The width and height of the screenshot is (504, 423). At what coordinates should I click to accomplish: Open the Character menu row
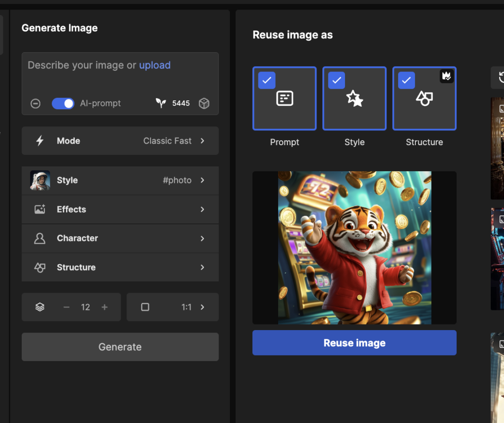[120, 238]
